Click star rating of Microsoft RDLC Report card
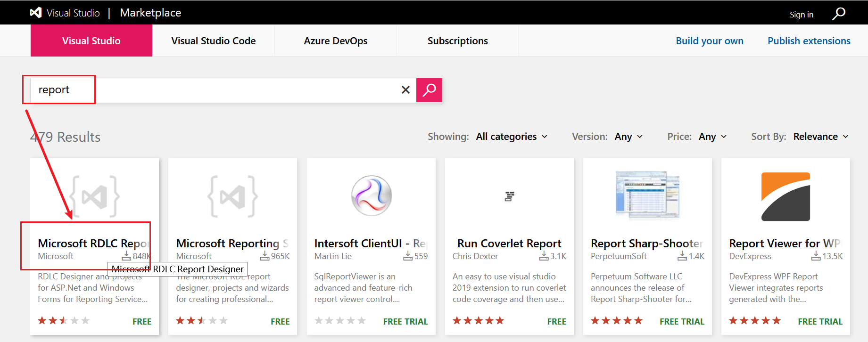The width and height of the screenshot is (868, 342). (x=64, y=321)
